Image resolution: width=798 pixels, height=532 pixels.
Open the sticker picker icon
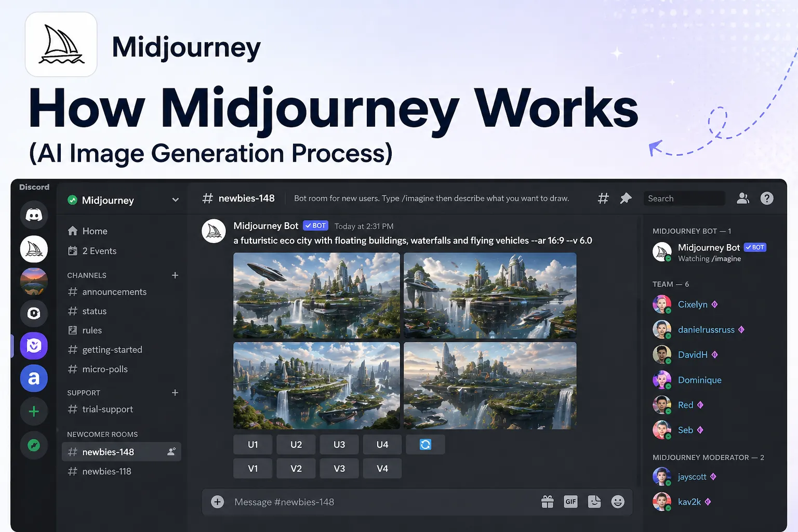(x=594, y=501)
